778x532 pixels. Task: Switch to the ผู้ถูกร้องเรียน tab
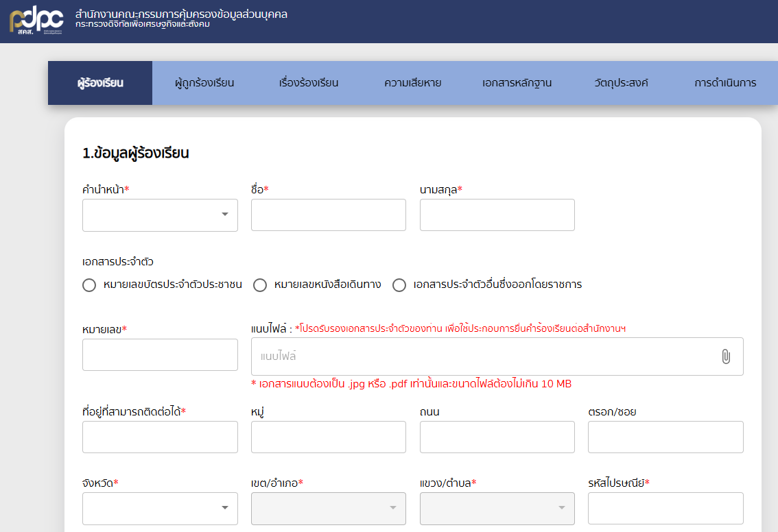pyautogui.click(x=204, y=83)
